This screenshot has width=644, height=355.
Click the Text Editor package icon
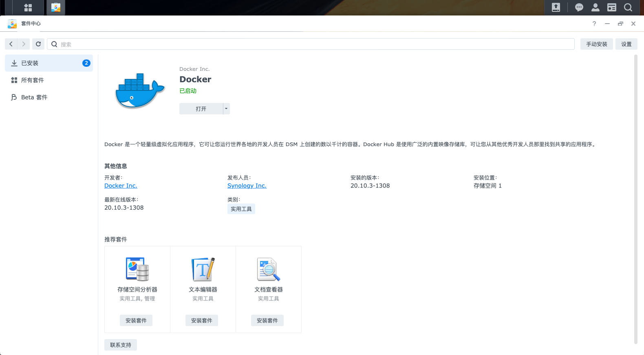coord(203,269)
